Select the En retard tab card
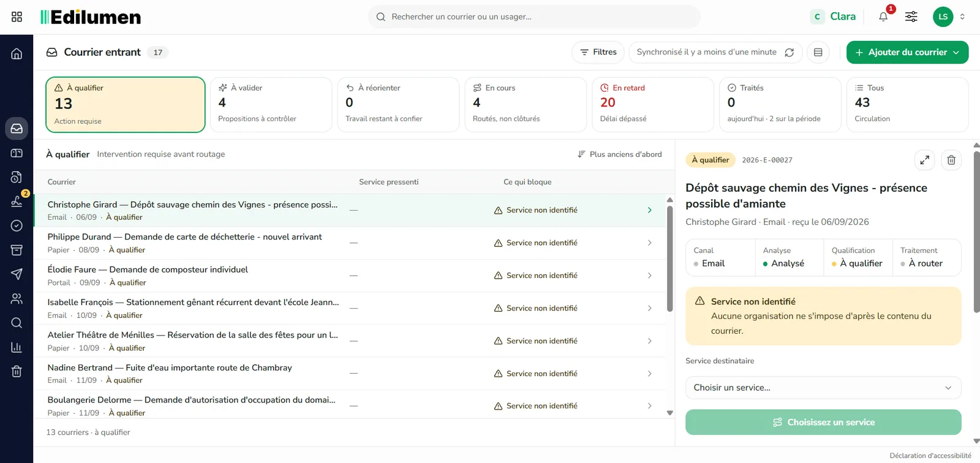The width and height of the screenshot is (980, 463). tap(653, 105)
